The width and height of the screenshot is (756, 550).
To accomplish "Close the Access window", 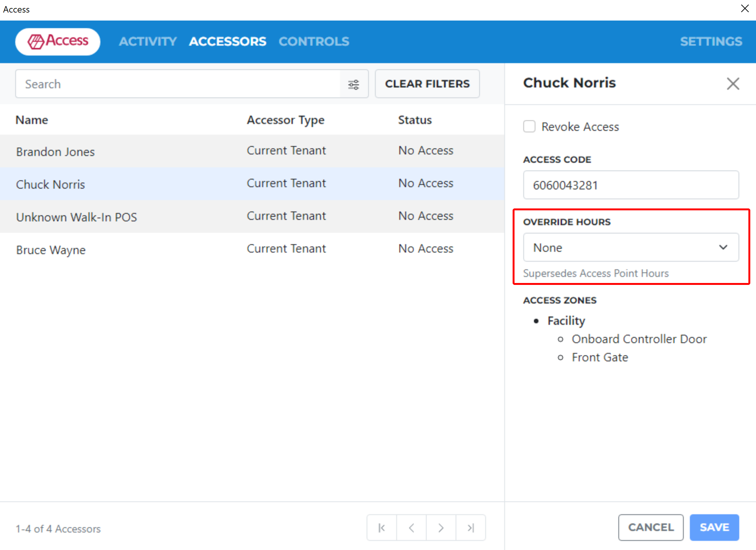I will tap(745, 9).
